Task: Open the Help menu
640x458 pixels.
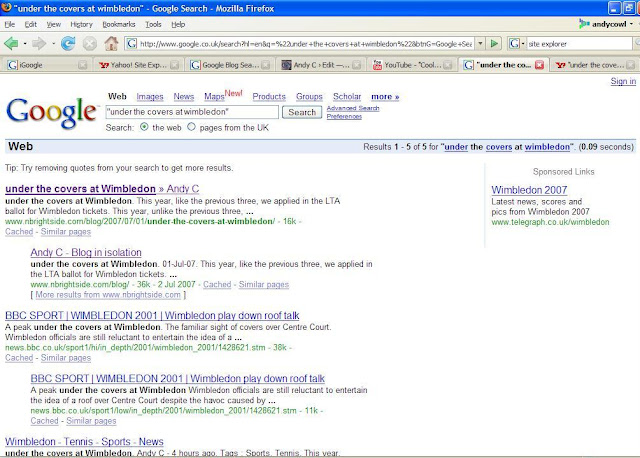Action: coord(178,24)
